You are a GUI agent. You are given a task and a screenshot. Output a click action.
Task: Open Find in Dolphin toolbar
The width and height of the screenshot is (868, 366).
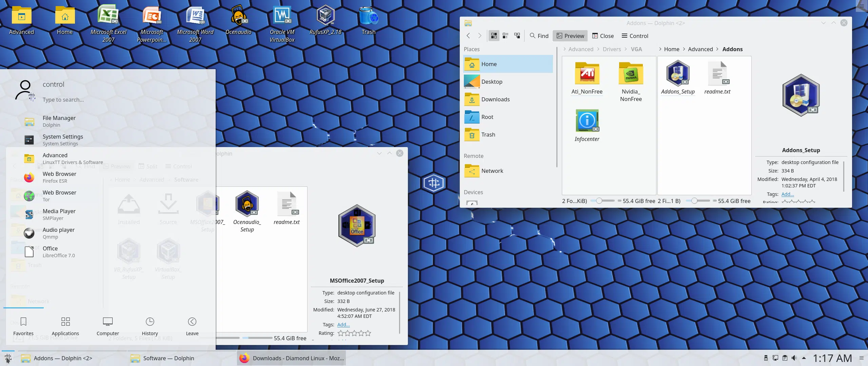pyautogui.click(x=539, y=36)
